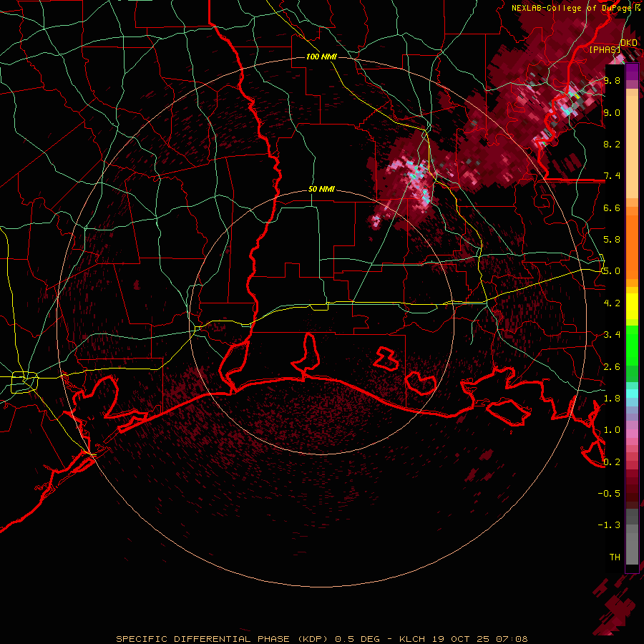Click the 100 NMI range ring label
Viewport: 644px width, 644px height.
[321, 57]
